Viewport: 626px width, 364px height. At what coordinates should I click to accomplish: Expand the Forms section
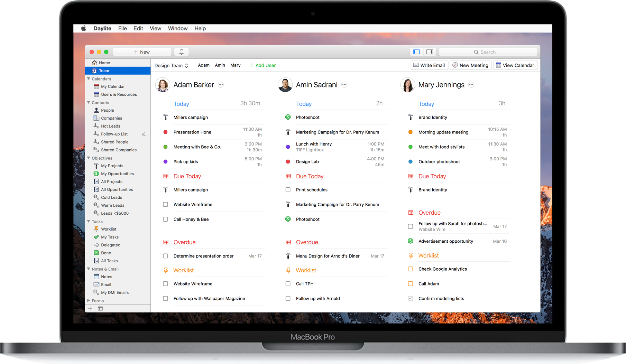tap(89, 301)
